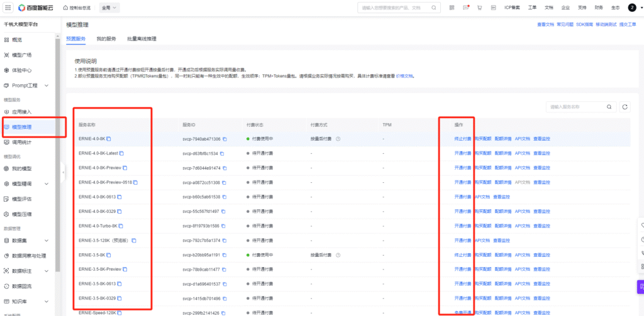Click 查看监控 for ERNIE-4.0-8K-0613
This screenshot has height=316, width=644.
coord(501,197)
